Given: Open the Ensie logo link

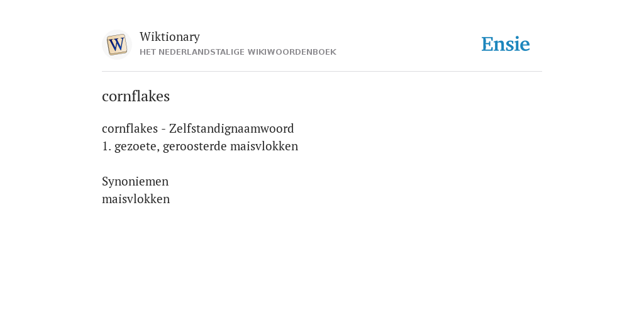Looking at the screenshot, I should point(506,44).
